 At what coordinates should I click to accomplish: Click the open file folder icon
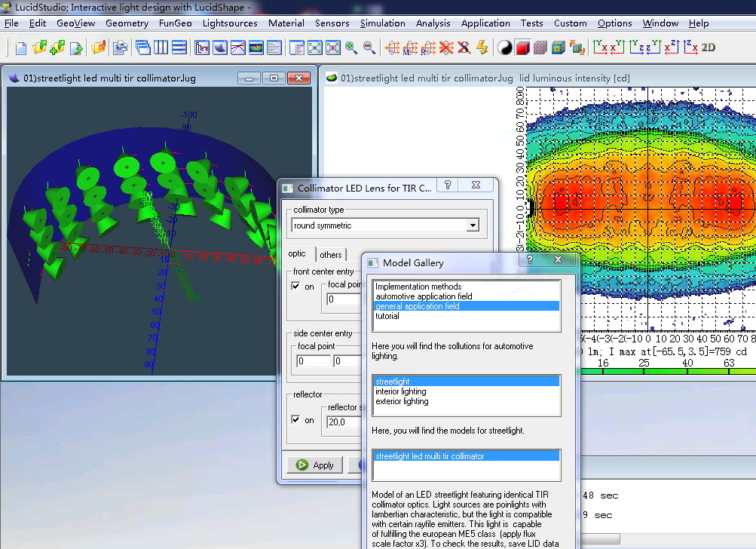coord(39,48)
